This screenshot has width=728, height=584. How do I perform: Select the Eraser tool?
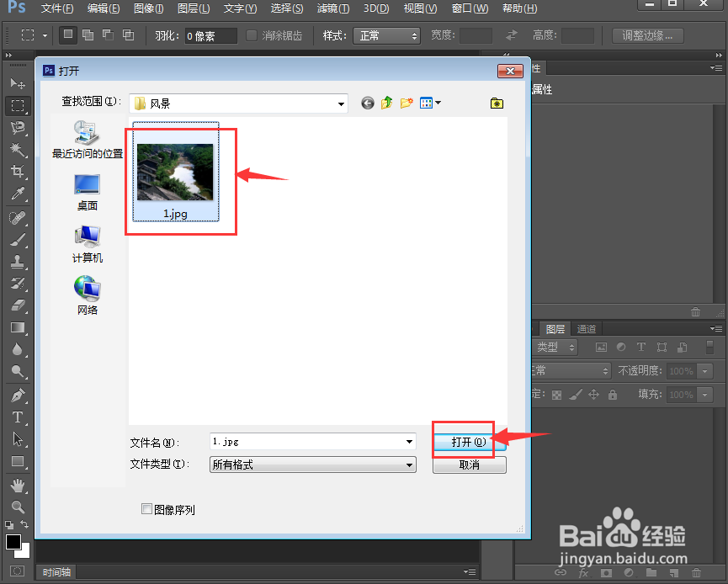pyautogui.click(x=18, y=305)
